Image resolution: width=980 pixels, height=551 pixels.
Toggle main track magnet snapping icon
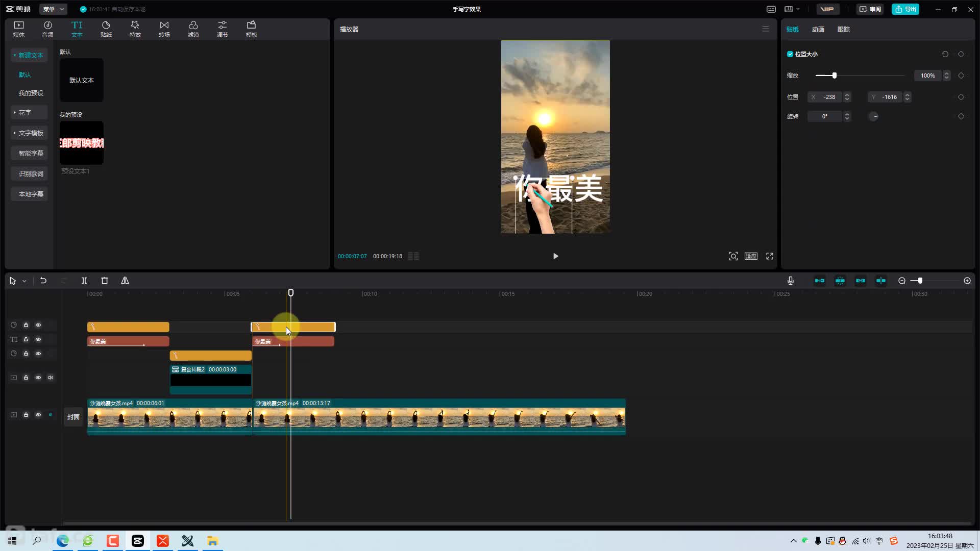click(x=820, y=281)
